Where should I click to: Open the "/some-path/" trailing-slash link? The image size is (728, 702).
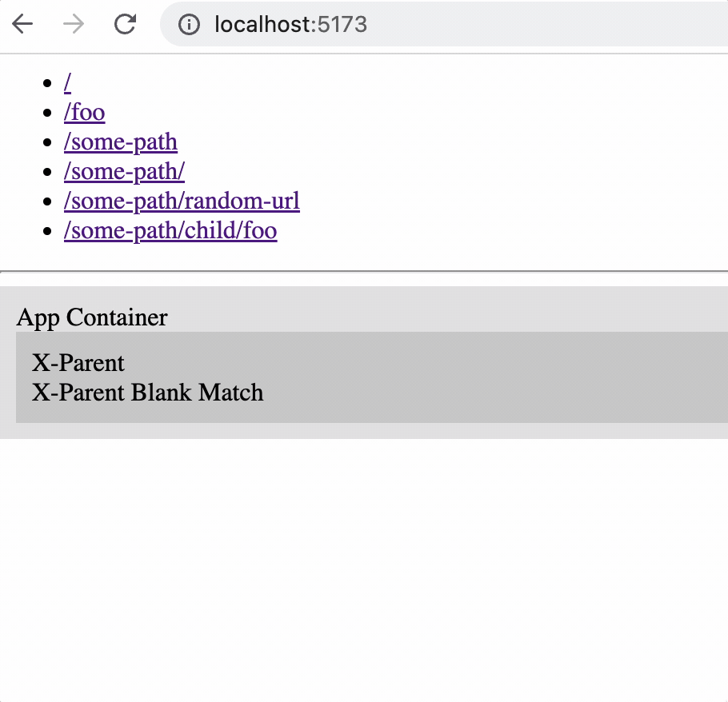124,171
